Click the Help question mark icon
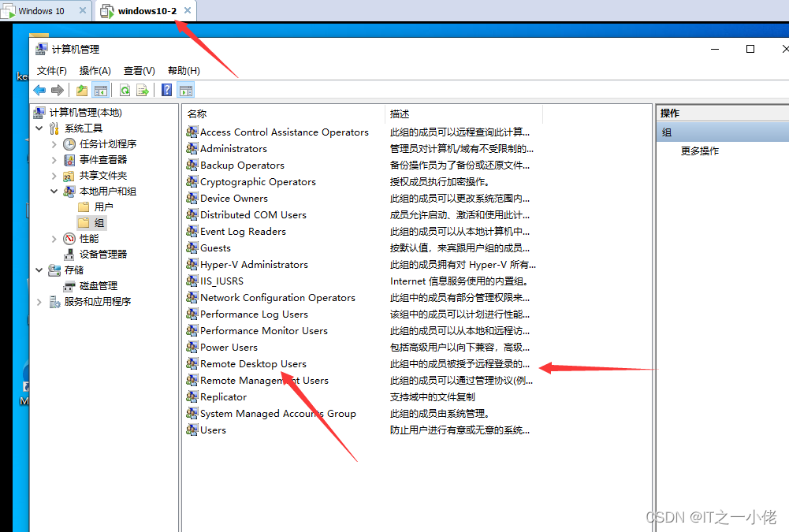The height and width of the screenshot is (532, 789). coord(166,90)
